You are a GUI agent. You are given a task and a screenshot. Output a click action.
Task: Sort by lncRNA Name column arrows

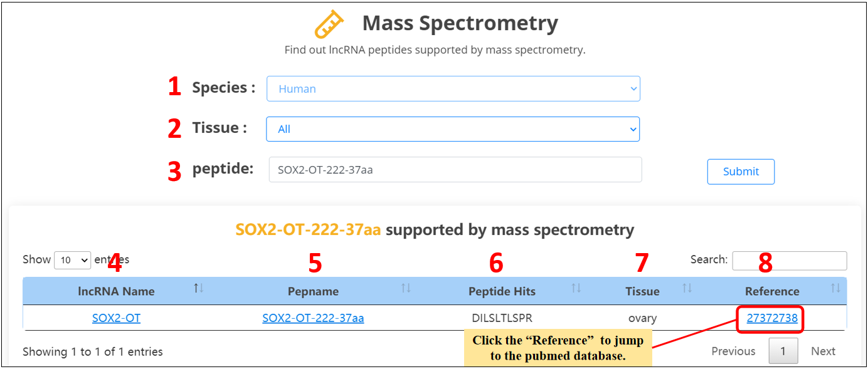[199, 288]
